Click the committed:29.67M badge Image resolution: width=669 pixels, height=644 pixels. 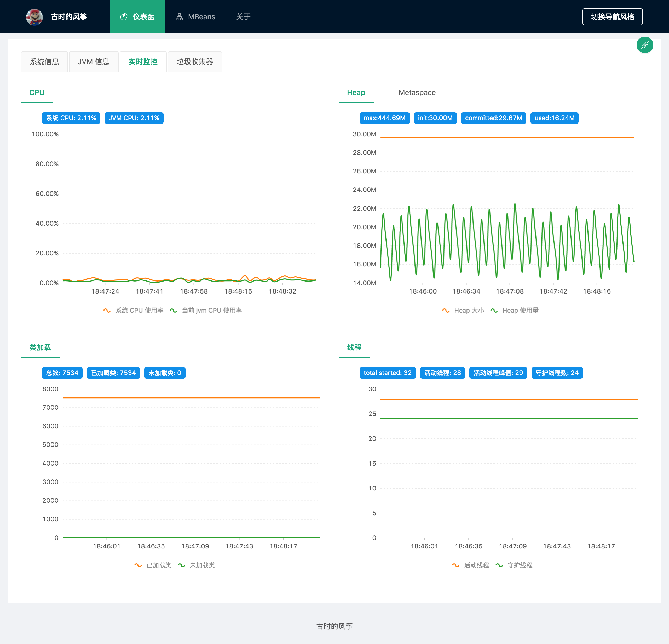tap(494, 118)
